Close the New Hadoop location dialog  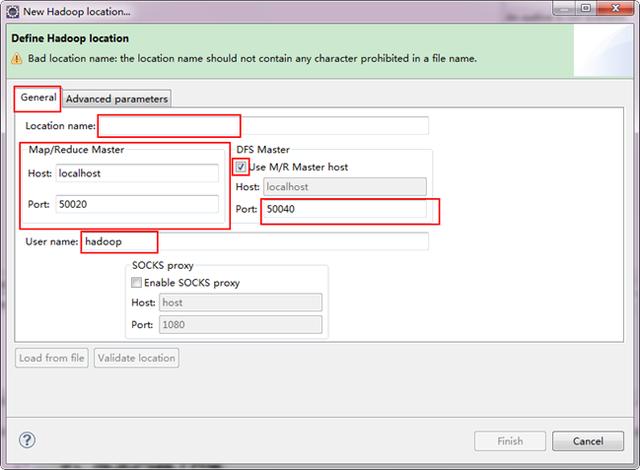616,8
